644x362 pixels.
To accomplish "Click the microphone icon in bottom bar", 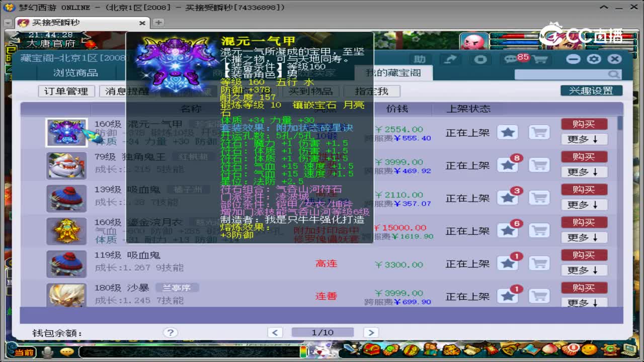I will coord(48,352).
